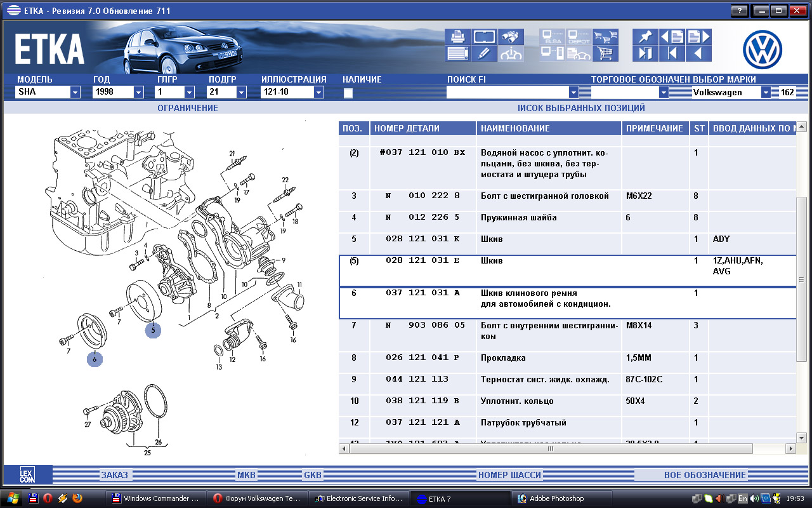Image resolution: width=812 pixels, height=508 pixels.
Task: Launch Opera from quick launch bar
Action: [48, 498]
